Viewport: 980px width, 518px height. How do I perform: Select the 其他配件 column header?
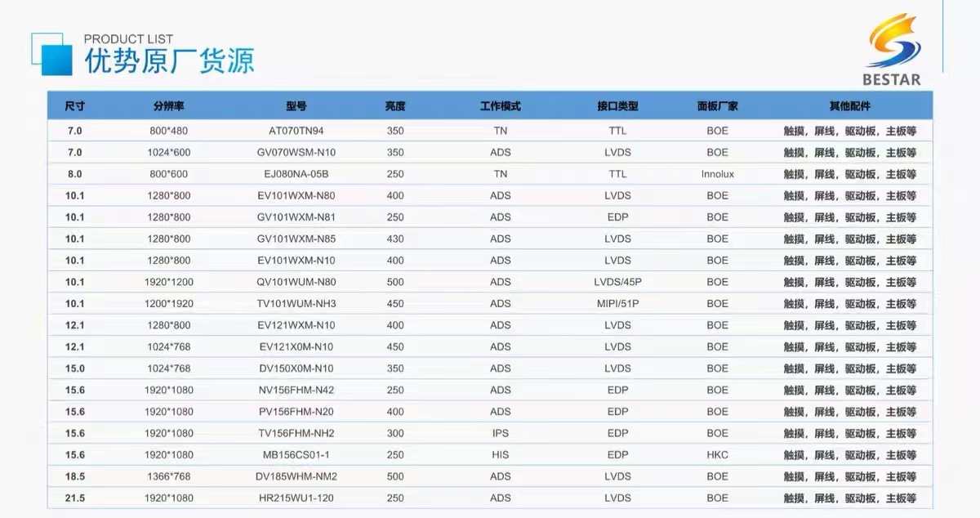point(850,106)
